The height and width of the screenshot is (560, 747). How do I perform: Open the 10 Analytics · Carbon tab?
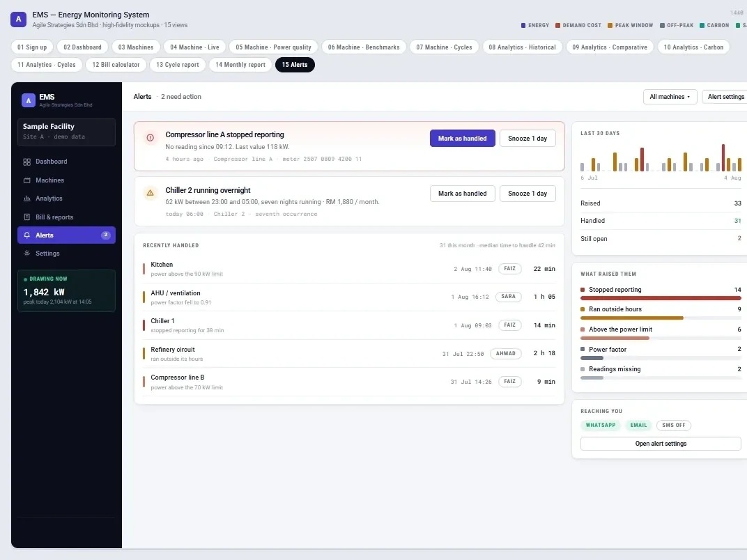tap(693, 47)
